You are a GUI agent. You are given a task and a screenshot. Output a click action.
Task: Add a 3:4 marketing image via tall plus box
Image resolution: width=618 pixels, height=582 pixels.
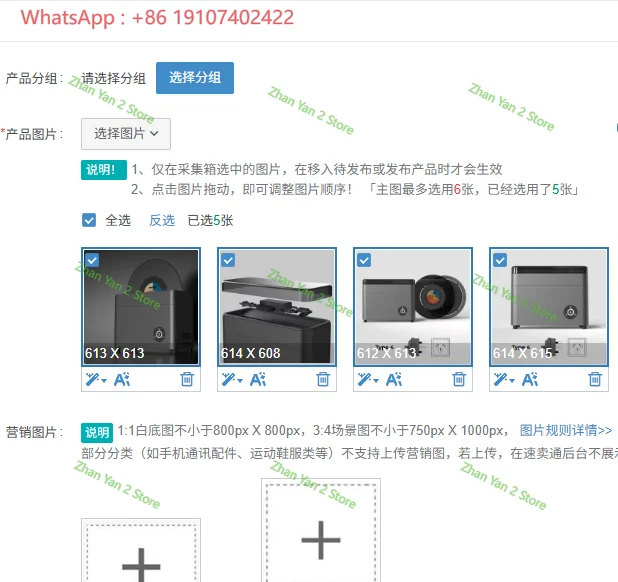pos(321,530)
